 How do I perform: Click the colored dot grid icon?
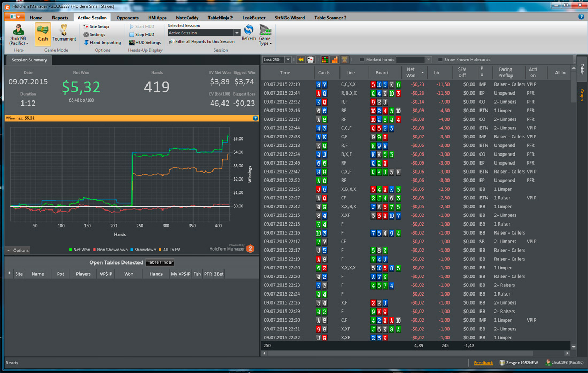pyautogui.click(x=325, y=60)
